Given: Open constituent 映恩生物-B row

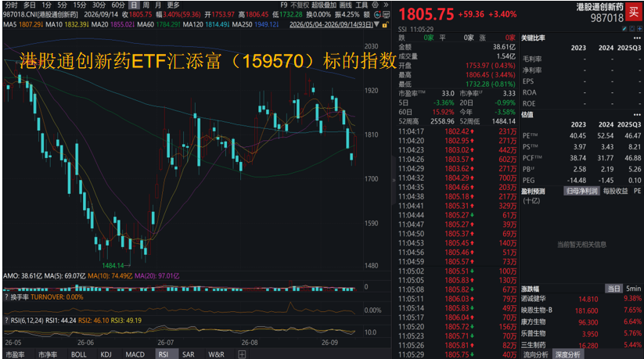Looking at the screenshot, I should click(x=581, y=311).
